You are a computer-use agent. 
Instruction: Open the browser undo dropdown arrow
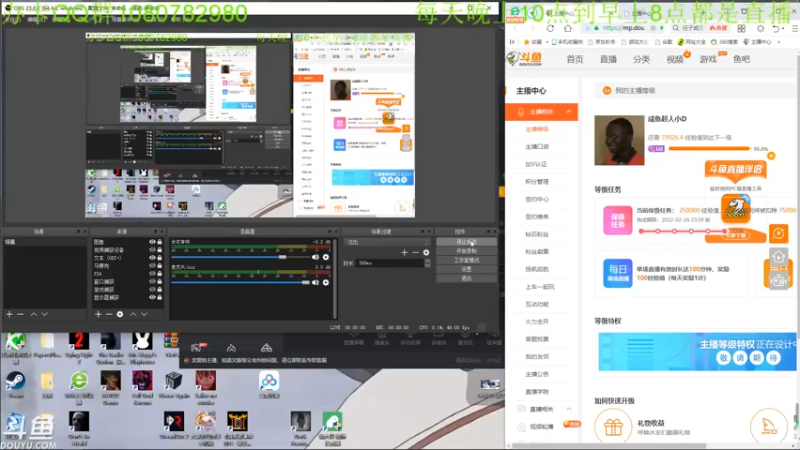tap(784, 28)
